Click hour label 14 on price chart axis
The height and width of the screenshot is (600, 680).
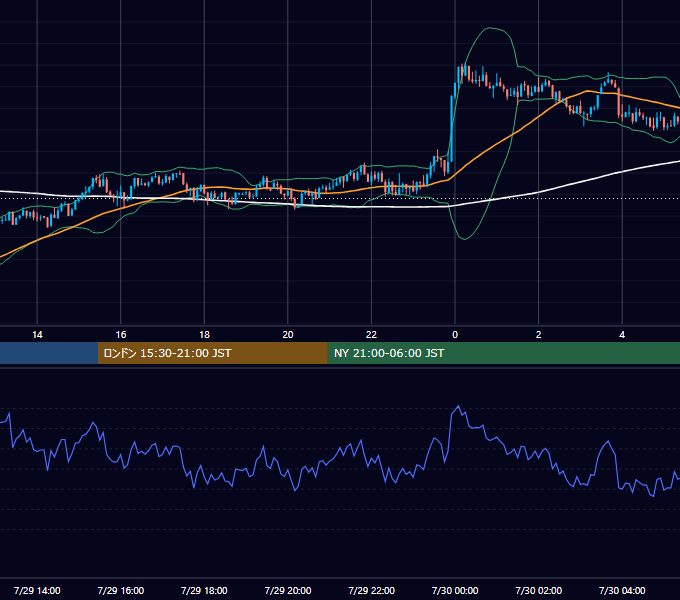tap(37, 335)
